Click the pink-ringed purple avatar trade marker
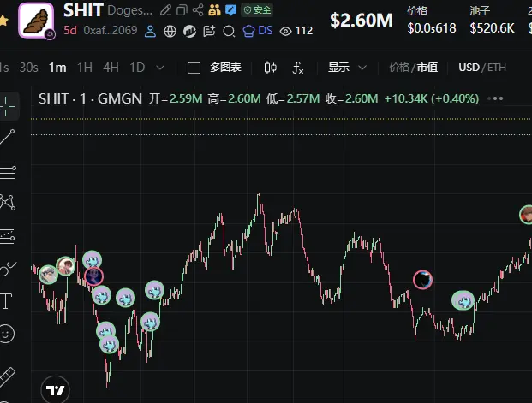Screen dimensions: 532x403 [93, 276]
